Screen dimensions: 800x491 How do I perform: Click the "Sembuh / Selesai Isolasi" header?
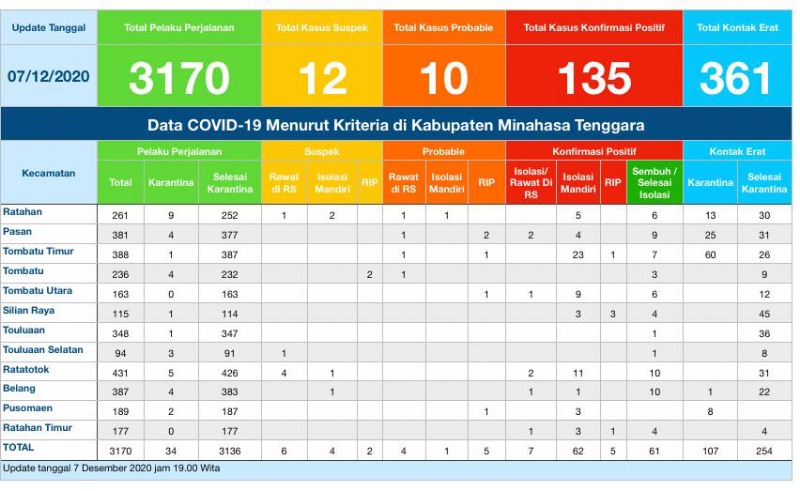click(x=655, y=182)
